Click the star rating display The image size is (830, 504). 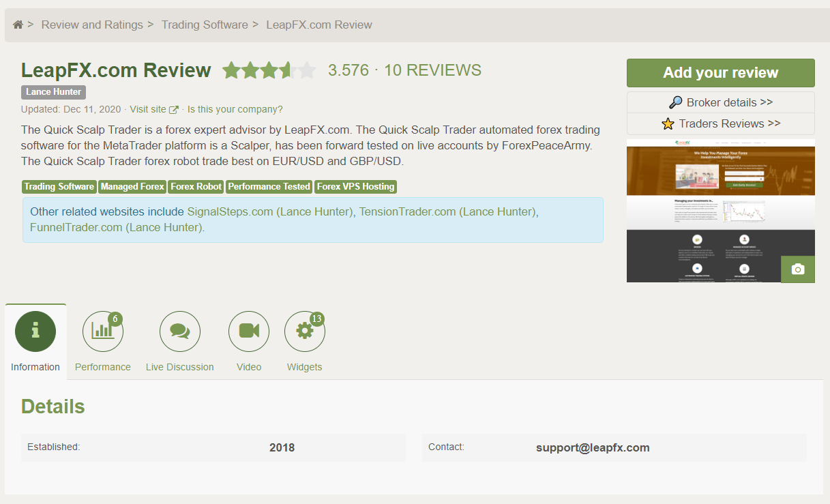coord(269,70)
